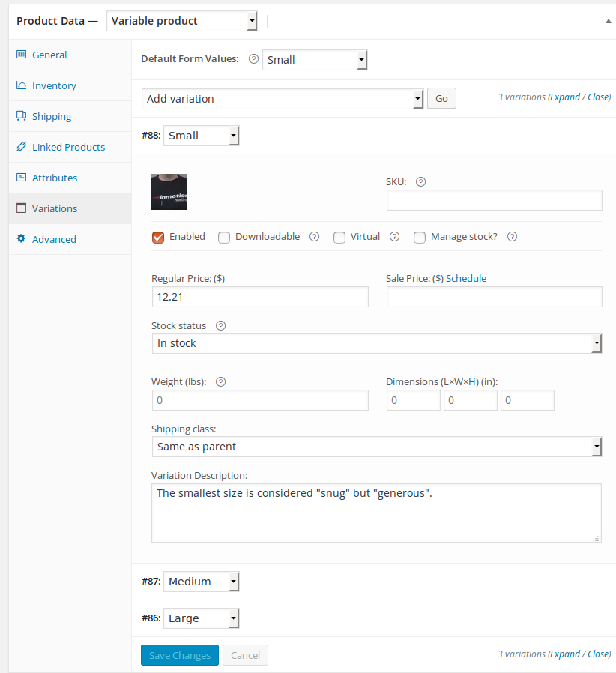Click the General tab icon

21,55
